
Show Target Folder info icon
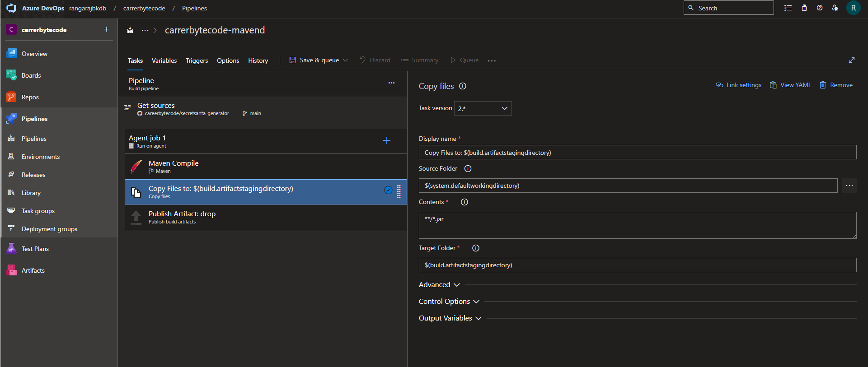[476, 248]
